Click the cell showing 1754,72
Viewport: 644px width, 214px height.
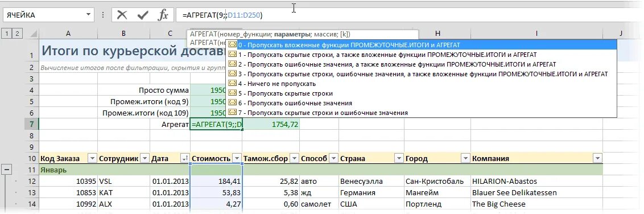tap(271, 124)
